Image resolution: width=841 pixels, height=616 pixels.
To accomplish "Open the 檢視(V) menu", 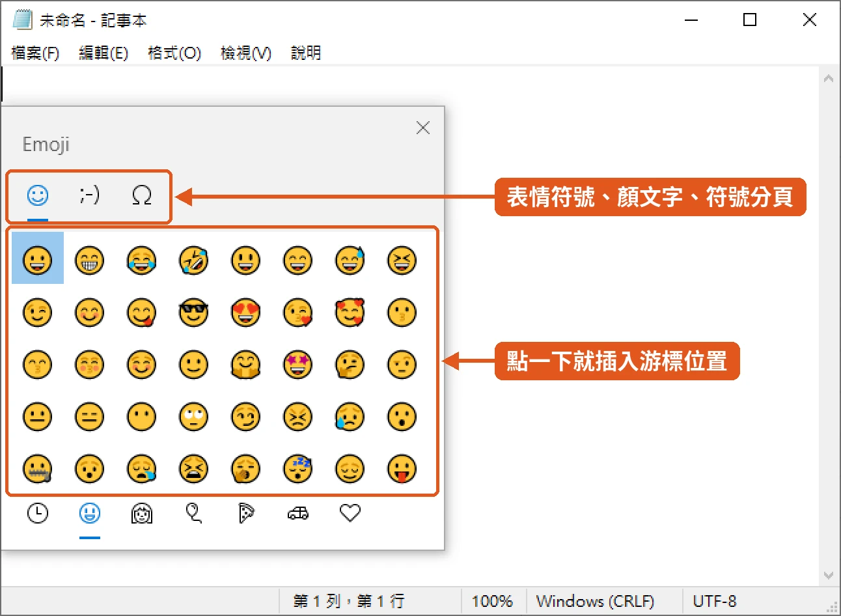I will 246,53.
